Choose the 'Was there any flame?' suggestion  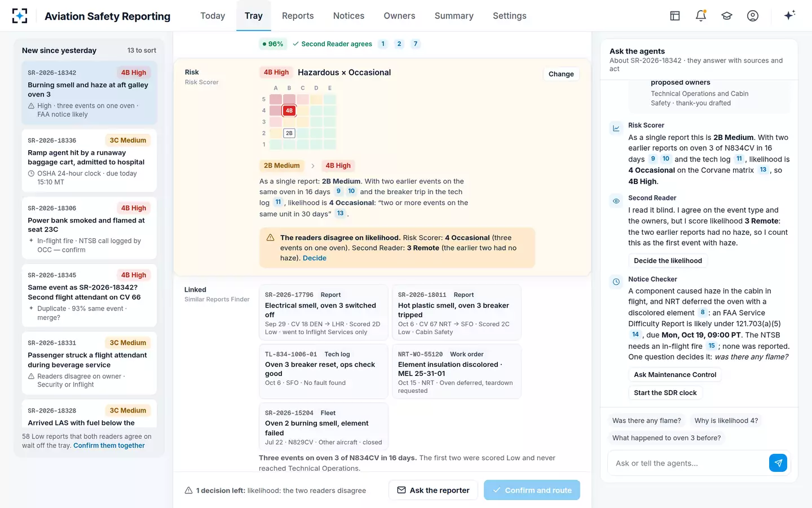[x=647, y=421]
